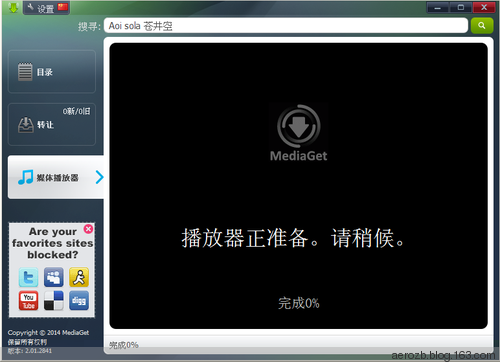
Task: Click the 0新/0旧 counter text
Action: [x=76, y=111]
